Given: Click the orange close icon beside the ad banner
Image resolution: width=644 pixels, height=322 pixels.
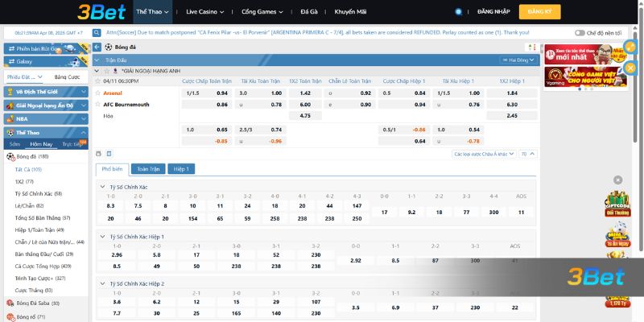Looking at the screenshot, I should pos(631,68).
